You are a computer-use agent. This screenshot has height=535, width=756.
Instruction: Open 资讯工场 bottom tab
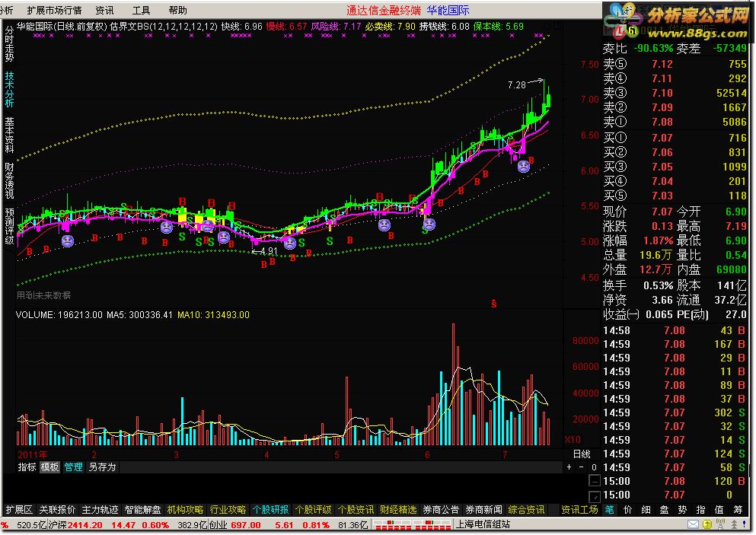[x=579, y=510]
